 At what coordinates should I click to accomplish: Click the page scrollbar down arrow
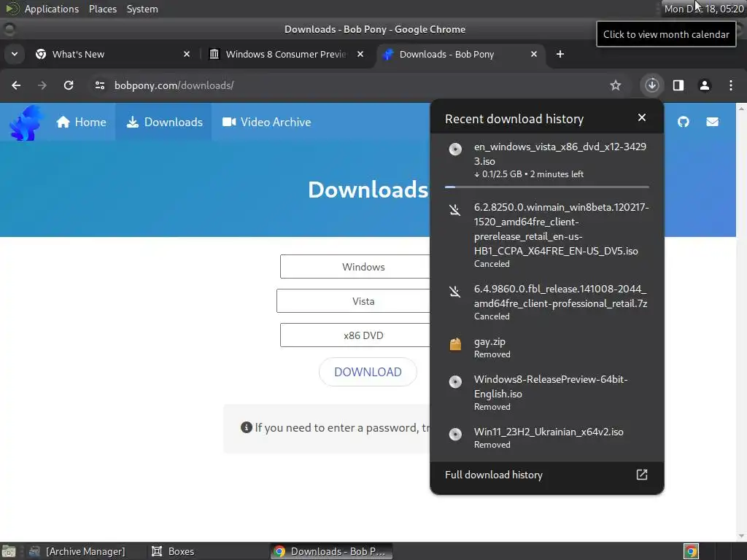(741, 537)
